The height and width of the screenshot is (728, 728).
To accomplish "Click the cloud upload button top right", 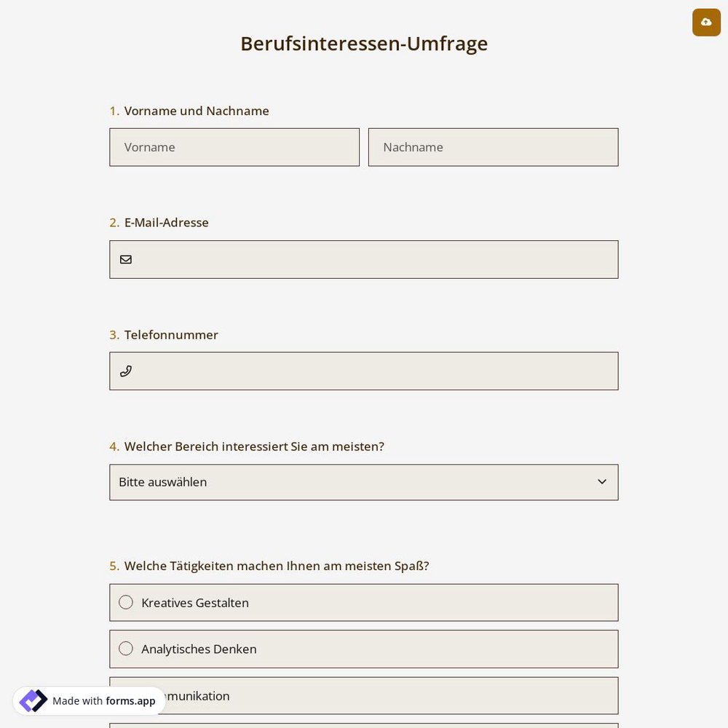I will (x=706, y=22).
